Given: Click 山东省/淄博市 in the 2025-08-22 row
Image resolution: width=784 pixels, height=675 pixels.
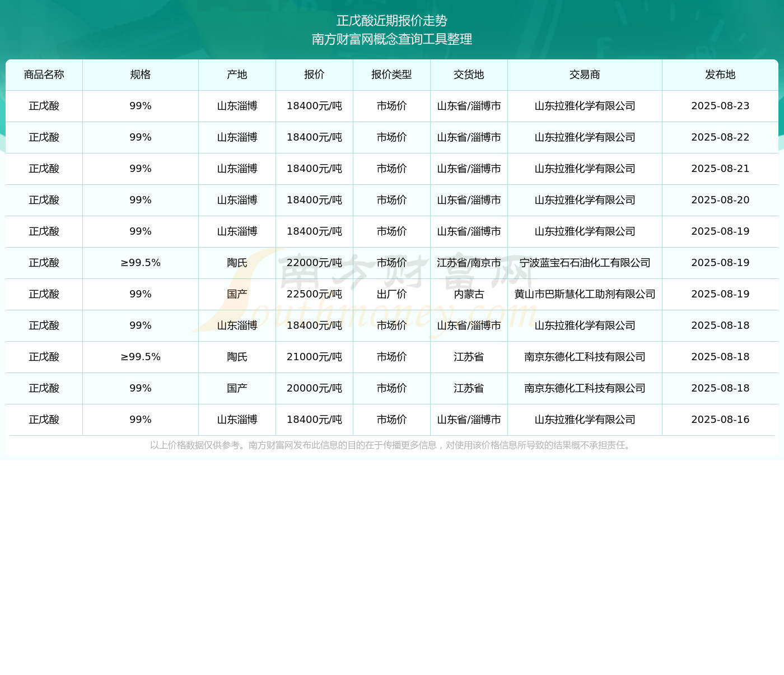Looking at the screenshot, I should click(x=469, y=137).
